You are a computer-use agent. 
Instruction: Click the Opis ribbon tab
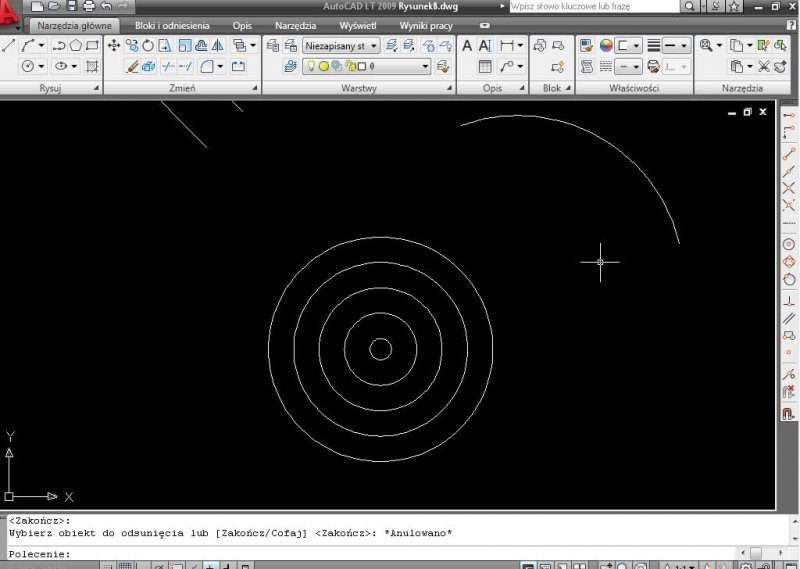242,25
